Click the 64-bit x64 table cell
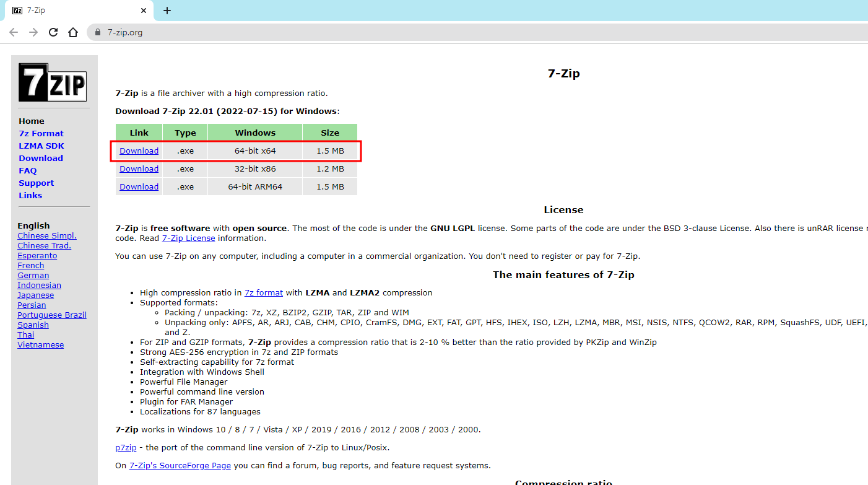Screen dimensions: 868x485 [x=255, y=151]
